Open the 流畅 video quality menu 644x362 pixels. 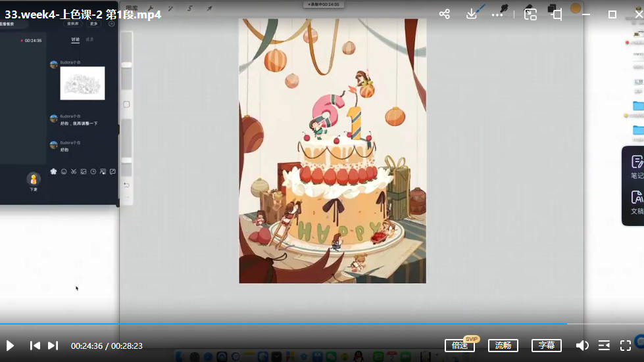coord(503,346)
